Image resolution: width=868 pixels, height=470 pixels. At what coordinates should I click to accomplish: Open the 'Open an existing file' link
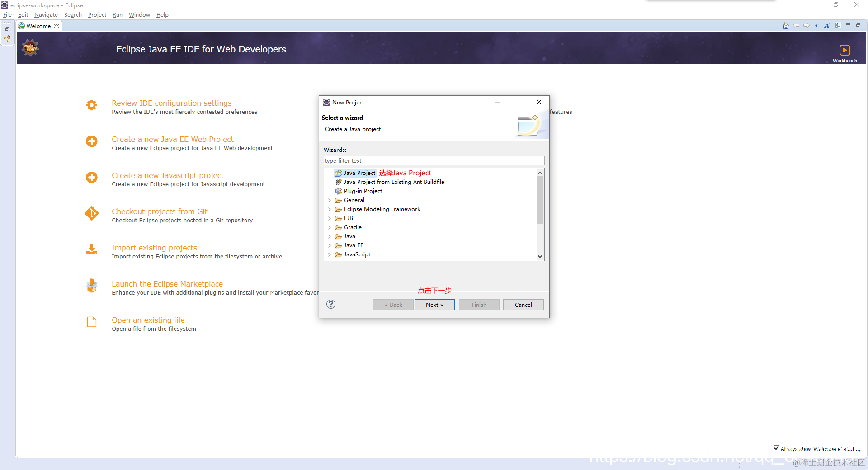tap(148, 320)
